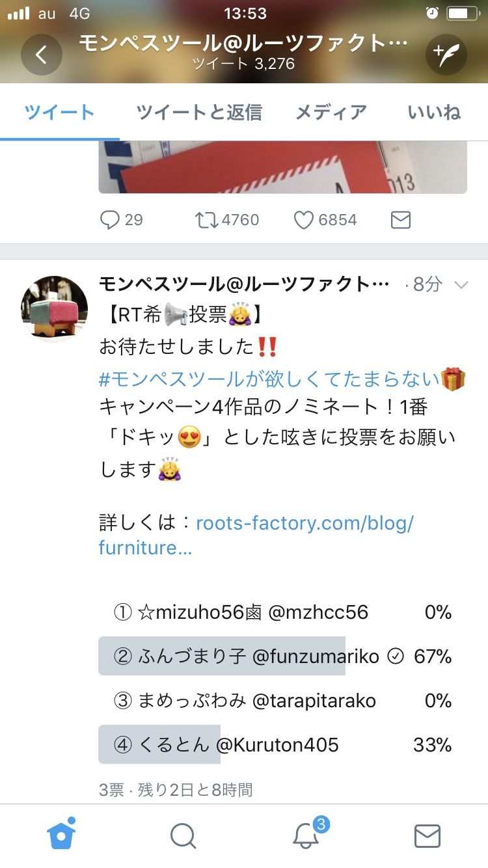488x868 pixels.
Task: Tap the back arrow button
Action: (41, 55)
